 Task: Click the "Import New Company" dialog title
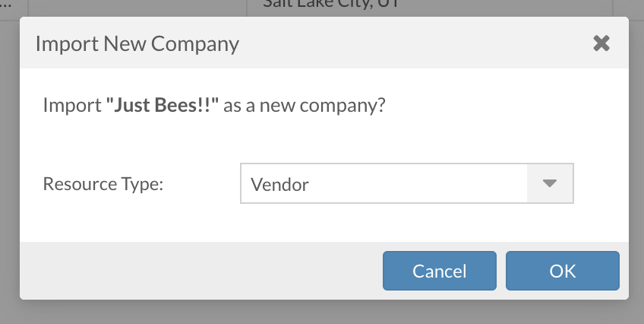point(137,43)
